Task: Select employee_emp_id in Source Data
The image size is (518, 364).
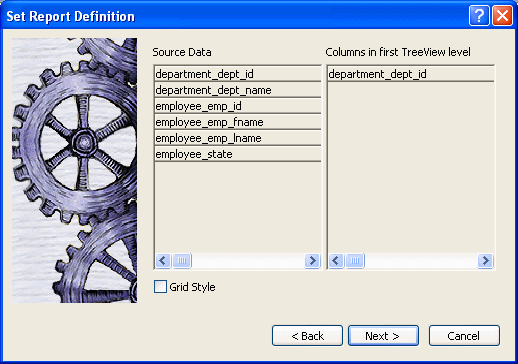Action: [238, 106]
